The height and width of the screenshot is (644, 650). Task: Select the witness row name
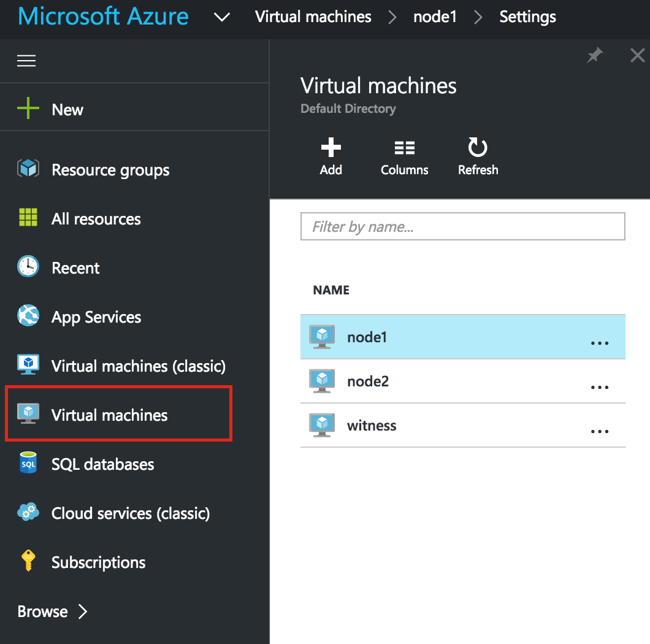372,426
